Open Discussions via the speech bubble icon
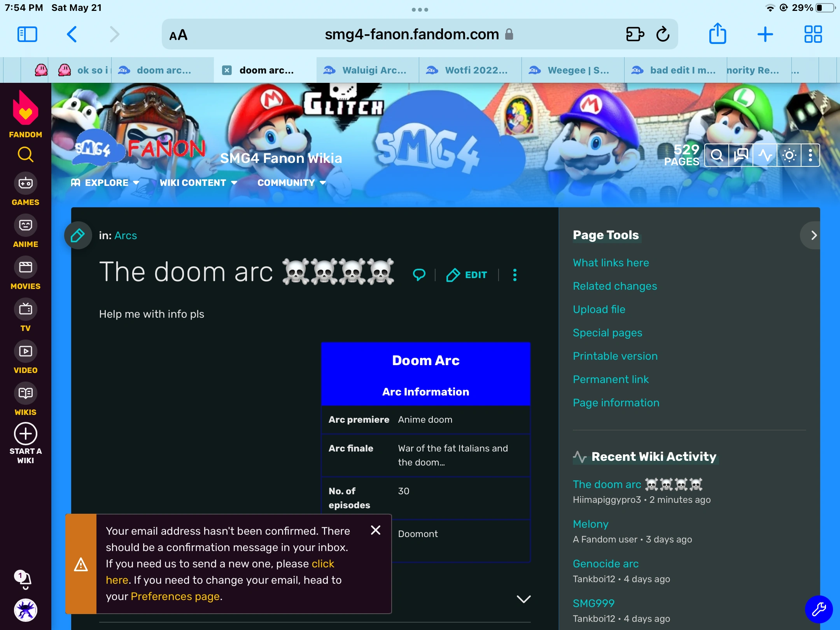This screenshot has height=630, width=840. [x=740, y=155]
